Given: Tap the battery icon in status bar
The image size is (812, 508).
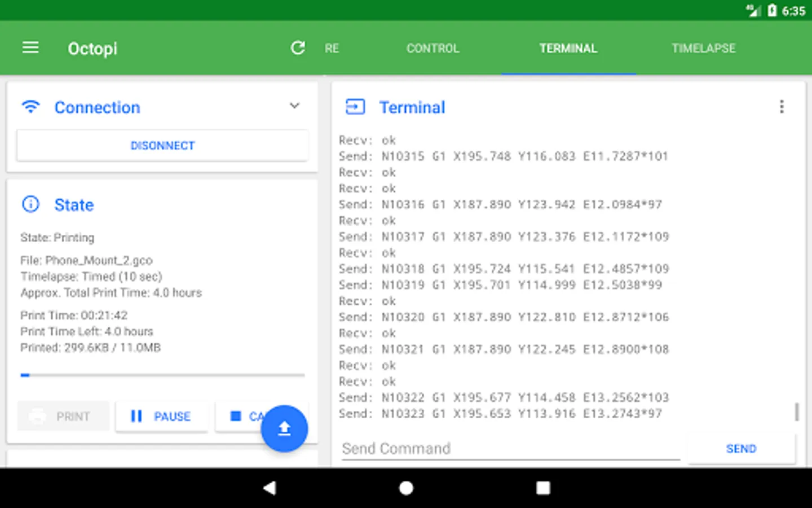Looking at the screenshot, I should click(x=772, y=11).
